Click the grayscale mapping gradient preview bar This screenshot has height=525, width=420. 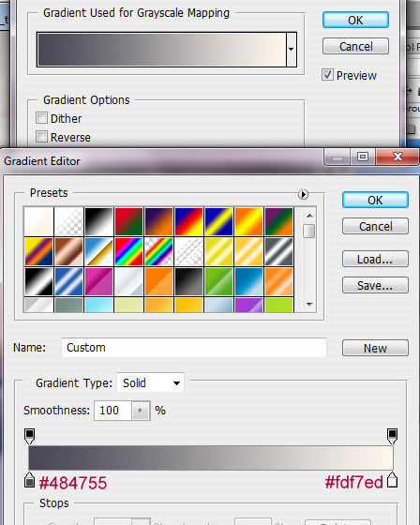(x=162, y=49)
